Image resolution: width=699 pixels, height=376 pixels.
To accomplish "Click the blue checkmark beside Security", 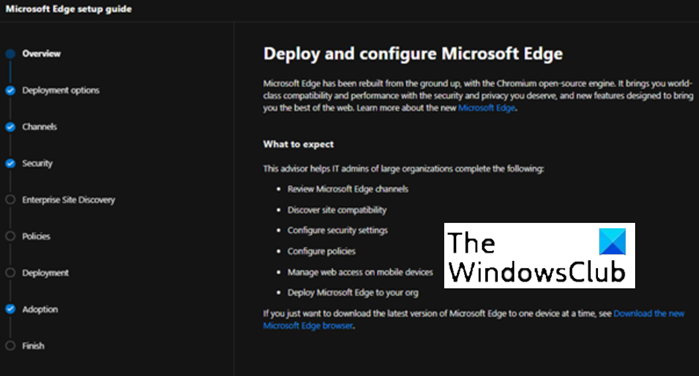I will [10, 163].
